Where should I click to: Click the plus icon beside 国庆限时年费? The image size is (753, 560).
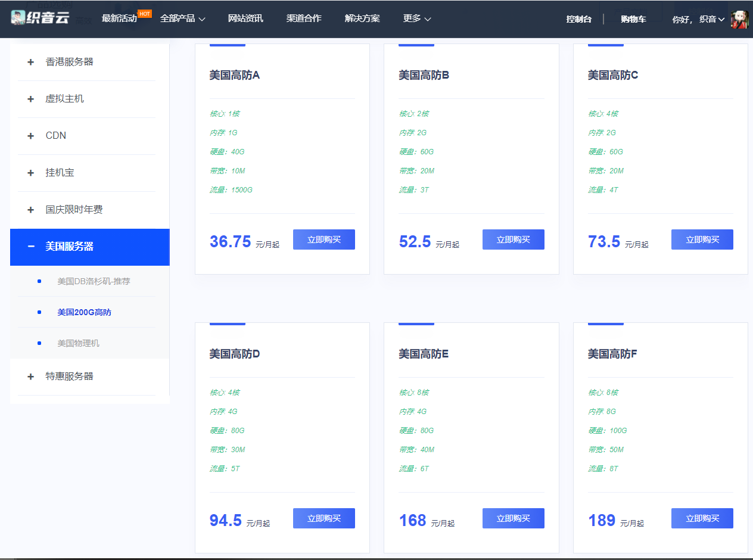point(31,210)
